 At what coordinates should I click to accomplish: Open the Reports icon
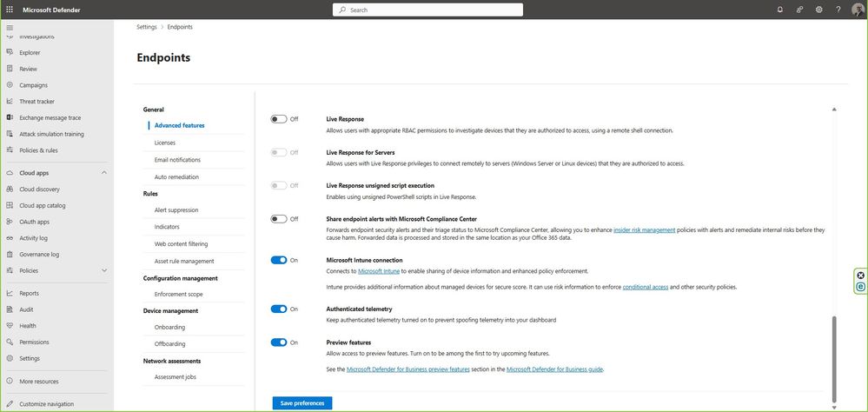(10, 294)
